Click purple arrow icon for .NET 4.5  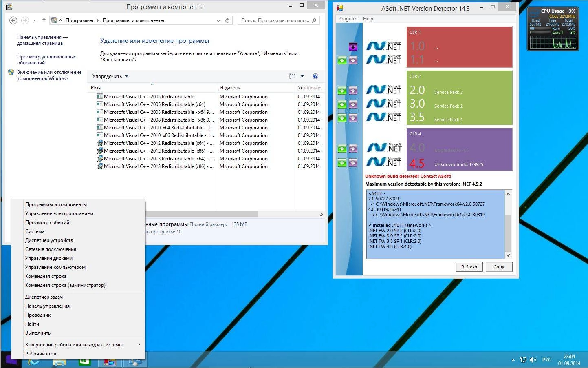(x=353, y=163)
